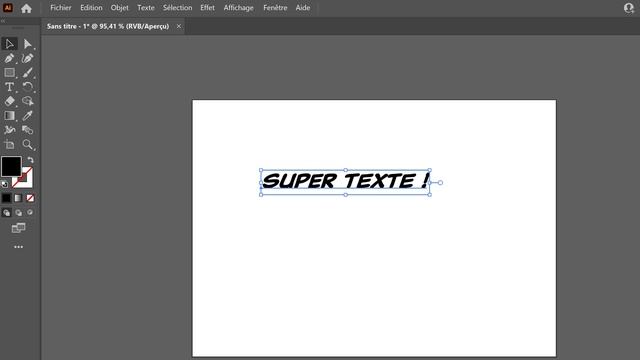Open the Fichier menu
Viewport: 640px width, 360px height.
click(x=60, y=8)
